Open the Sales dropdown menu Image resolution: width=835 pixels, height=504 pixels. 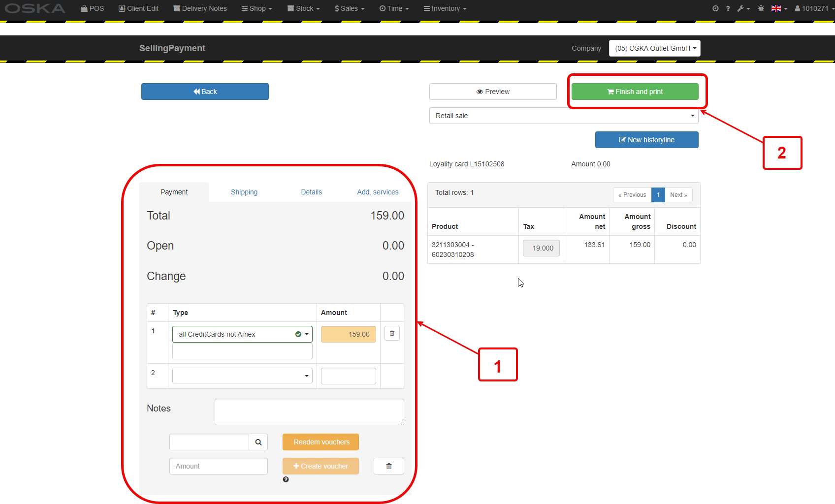click(350, 8)
